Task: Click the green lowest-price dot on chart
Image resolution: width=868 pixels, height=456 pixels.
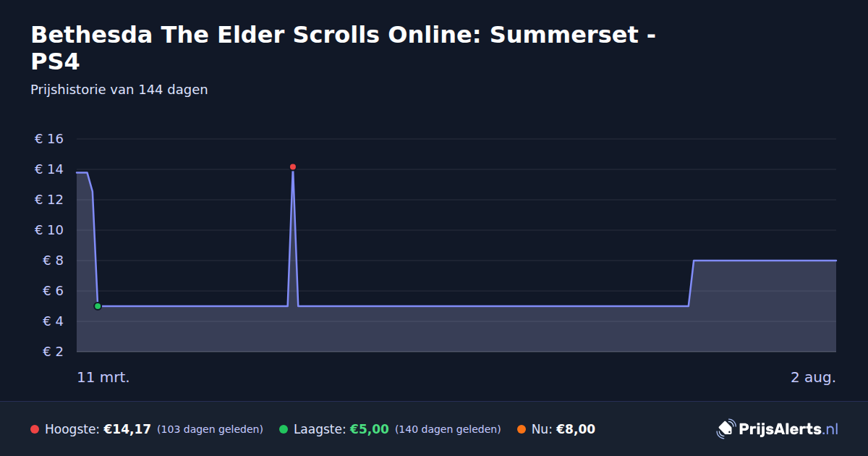Action: tap(98, 306)
